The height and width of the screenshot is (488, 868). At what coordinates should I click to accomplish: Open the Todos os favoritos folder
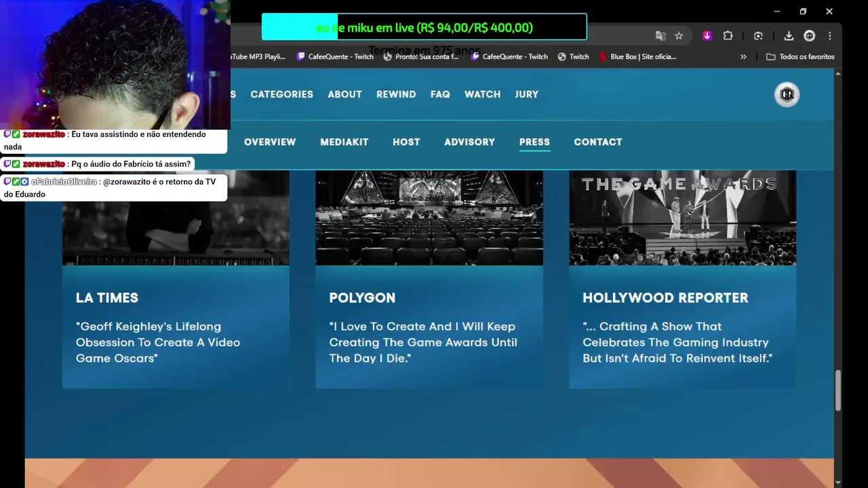800,57
